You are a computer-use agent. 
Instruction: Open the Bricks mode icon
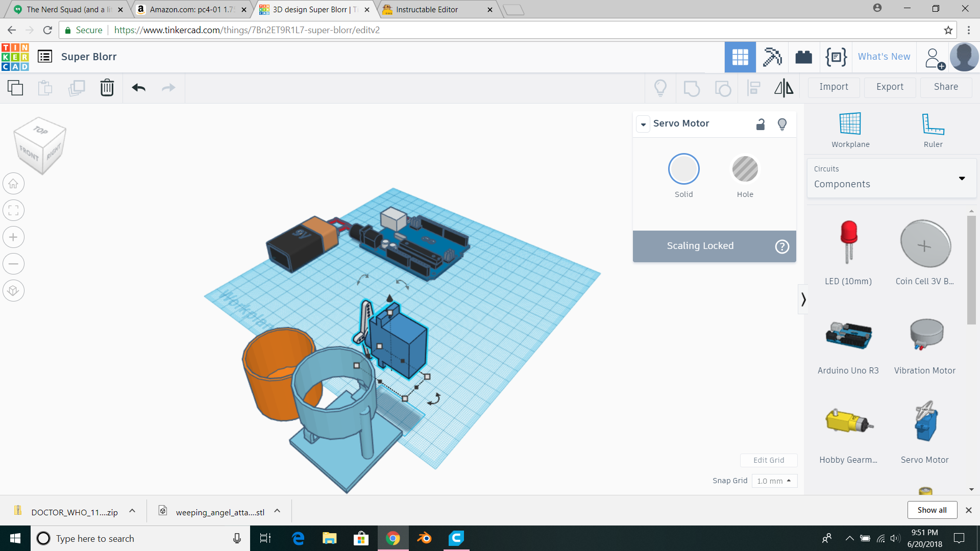pyautogui.click(x=804, y=57)
